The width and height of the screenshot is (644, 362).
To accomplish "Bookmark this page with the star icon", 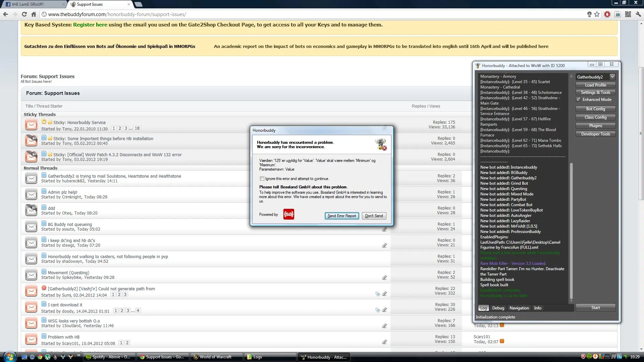I will tap(597, 14).
